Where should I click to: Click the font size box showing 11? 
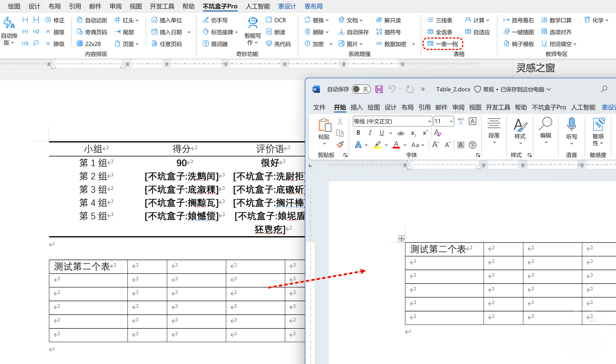pyautogui.click(x=443, y=121)
